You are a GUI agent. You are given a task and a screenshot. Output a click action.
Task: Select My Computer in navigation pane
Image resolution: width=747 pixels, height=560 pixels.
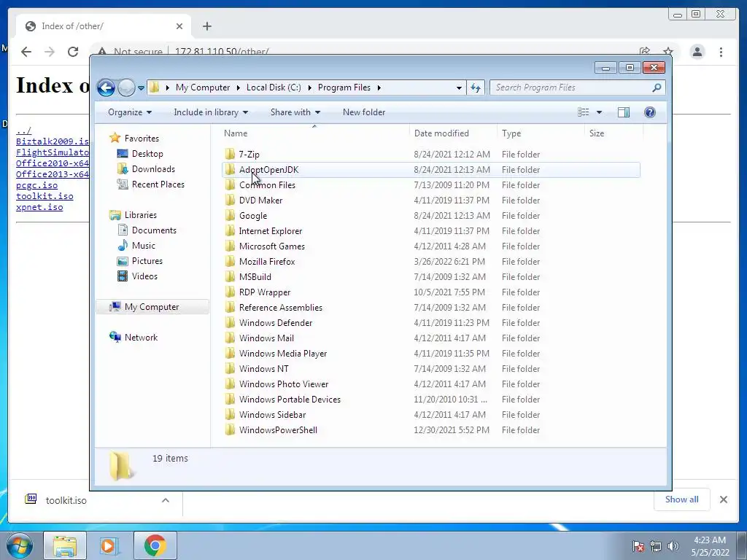coord(152,307)
